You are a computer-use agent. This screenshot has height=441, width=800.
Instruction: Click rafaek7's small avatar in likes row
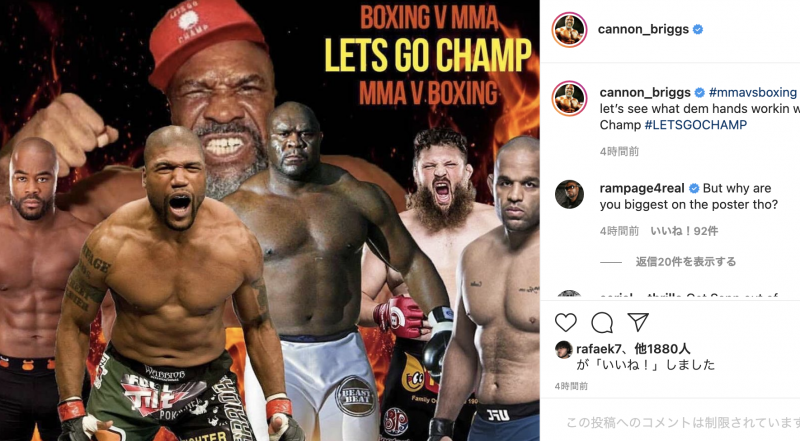(563, 350)
